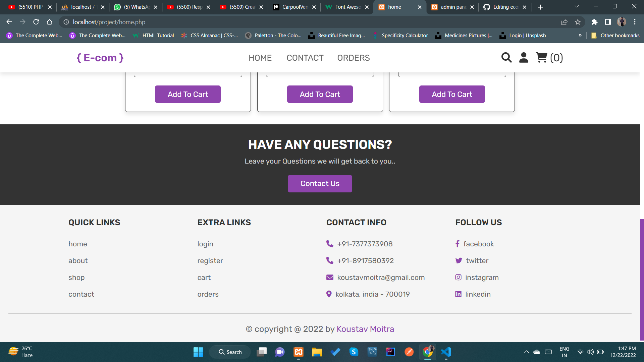The width and height of the screenshot is (644, 362).
Task: Open the search icon in site header
Action: tap(506, 58)
